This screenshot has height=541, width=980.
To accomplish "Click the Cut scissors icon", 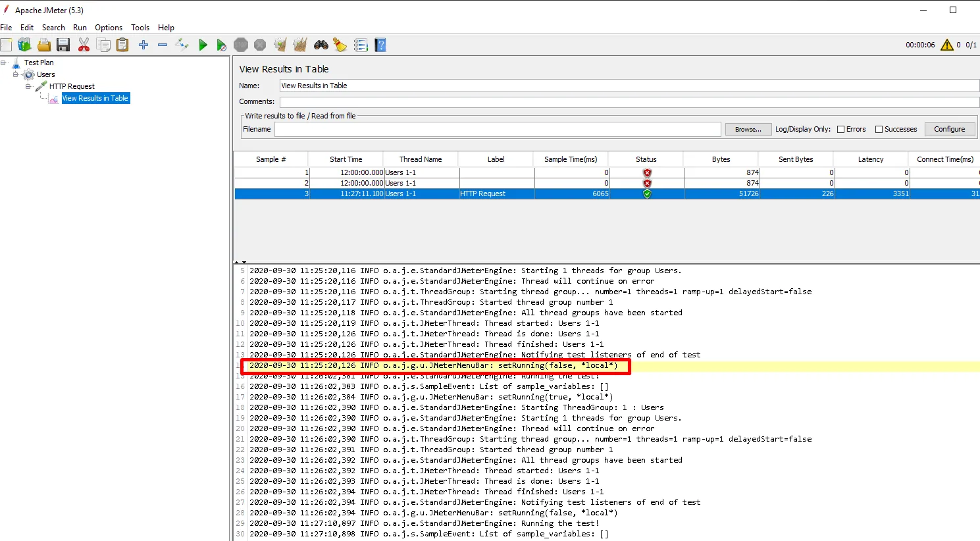I will click(84, 45).
